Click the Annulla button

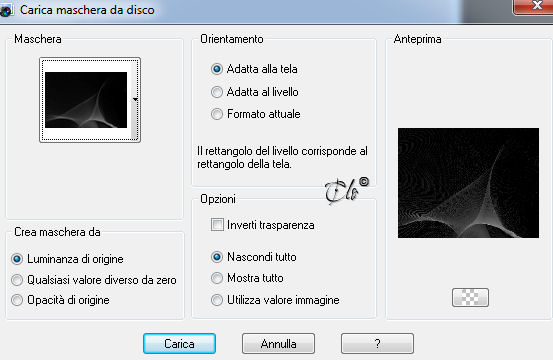(x=278, y=343)
